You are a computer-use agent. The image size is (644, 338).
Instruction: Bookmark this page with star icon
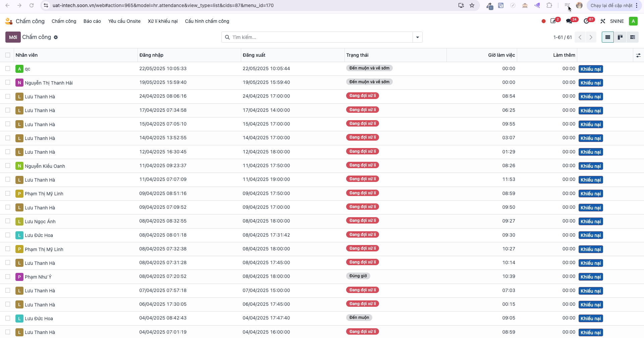click(472, 5)
